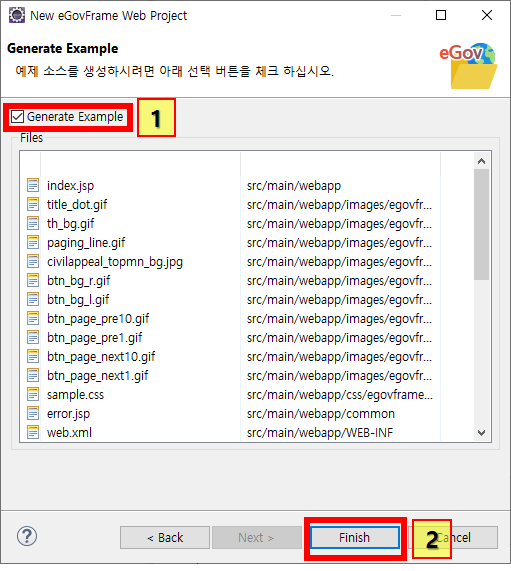Select the th_bg.gif file name
Viewport: 511px width, 571px height.
[x=70, y=224]
